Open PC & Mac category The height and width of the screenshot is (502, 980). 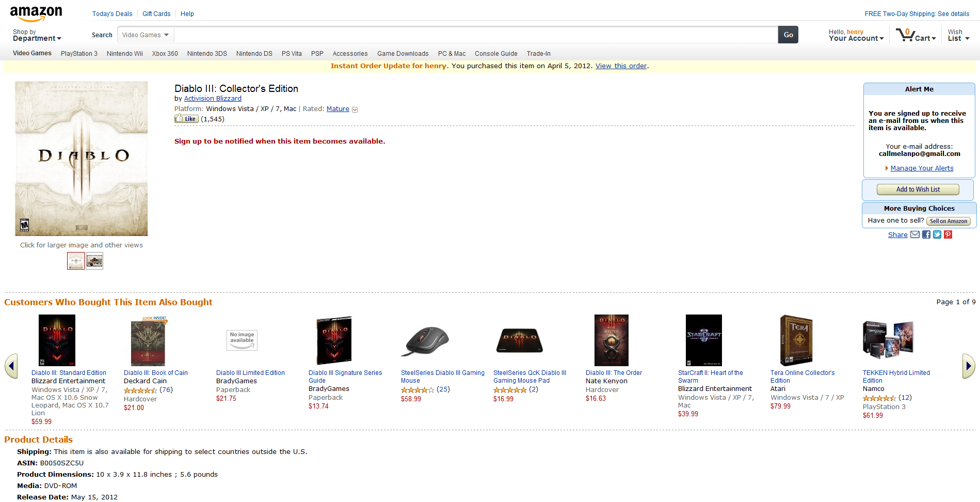pyautogui.click(x=452, y=54)
